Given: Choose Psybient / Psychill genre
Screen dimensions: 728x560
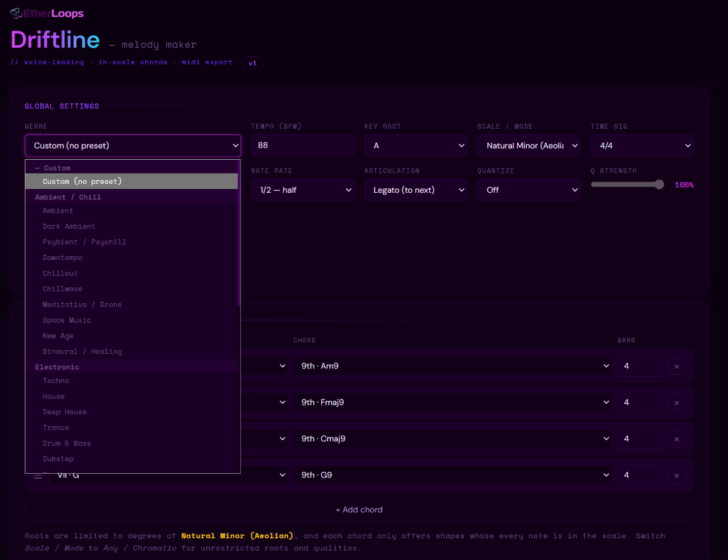Looking at the screenshot, I should tap(131, 242).
